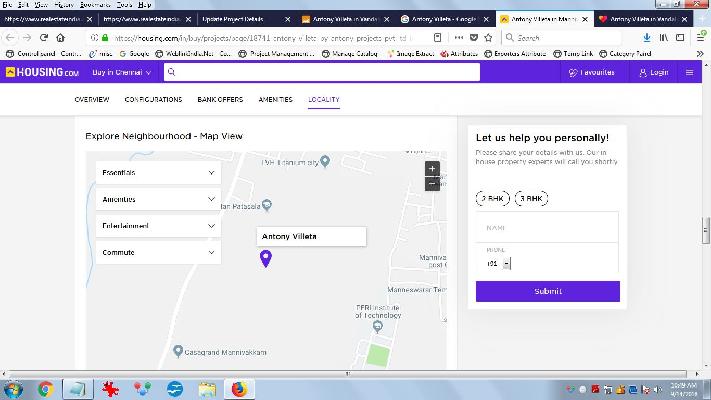Open the Category Fund bookmark

pyautogui.click(x=625, y=54)
